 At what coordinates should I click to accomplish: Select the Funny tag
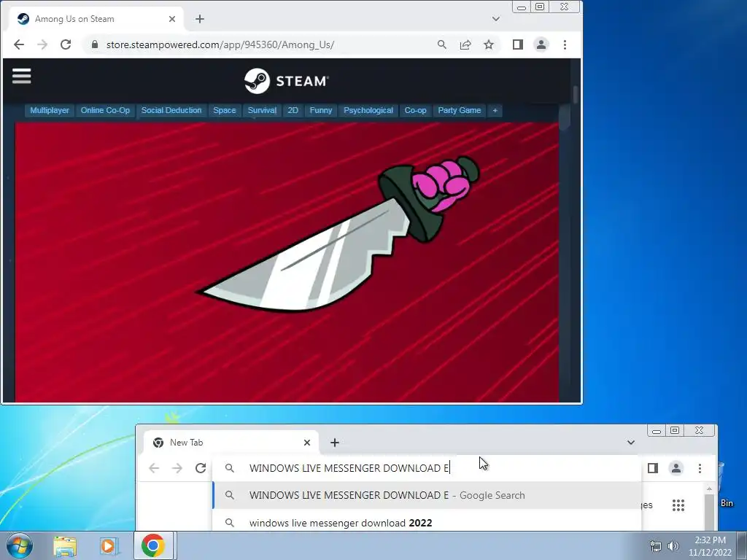[321, 111]
